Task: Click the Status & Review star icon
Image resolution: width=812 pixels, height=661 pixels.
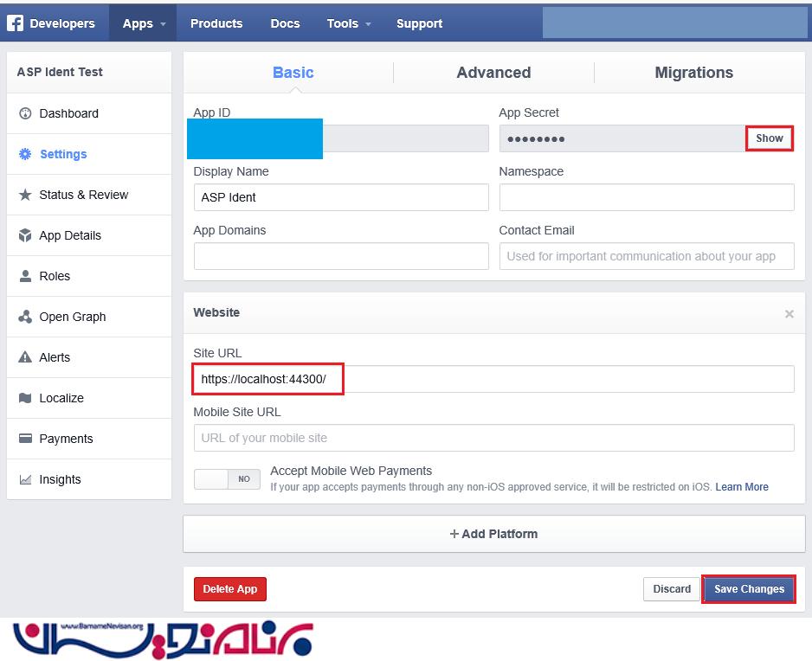Action: (x=25, y=195)
